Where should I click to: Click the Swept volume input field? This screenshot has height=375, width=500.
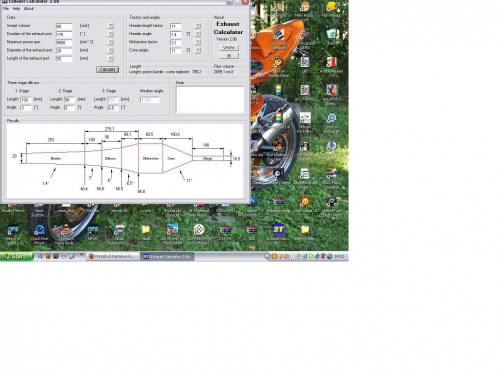point(64,26)
